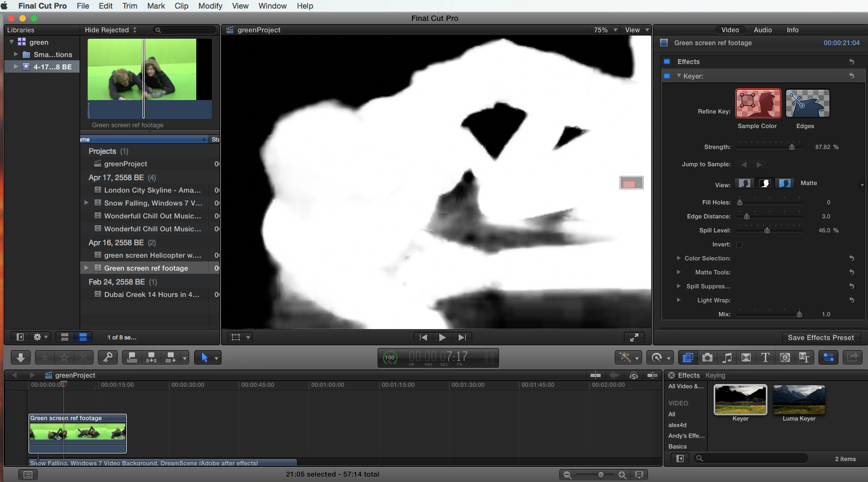Select Green screen ref footage timeline clip
868x482 pixels.
[x=77, y=434]
